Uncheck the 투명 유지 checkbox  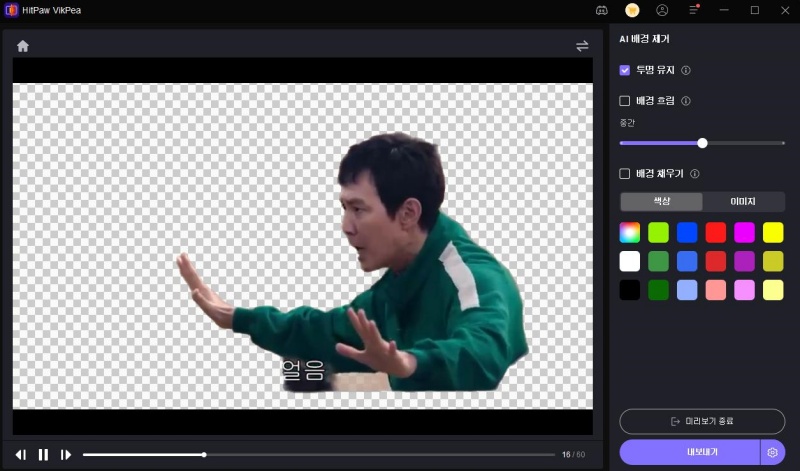point(625,71)
